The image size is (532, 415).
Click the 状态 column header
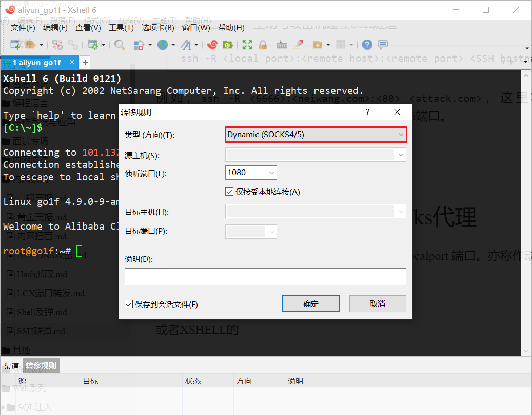pyautogui.click(x=208, y=381)
